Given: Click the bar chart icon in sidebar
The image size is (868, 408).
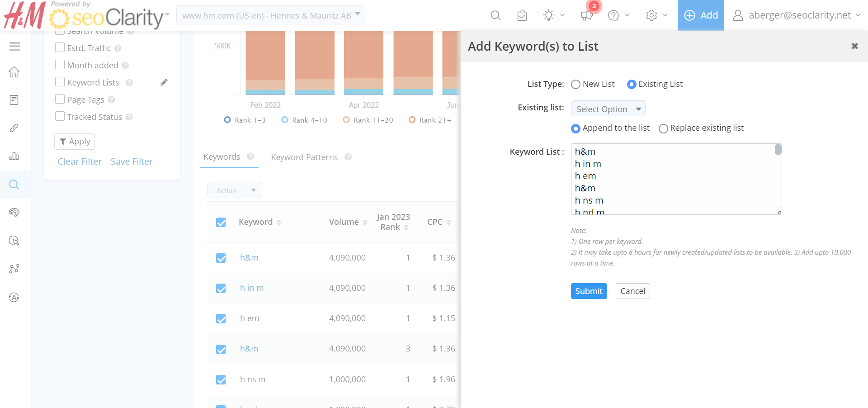Looking at the screenshot, I should (x=14, y=156).
